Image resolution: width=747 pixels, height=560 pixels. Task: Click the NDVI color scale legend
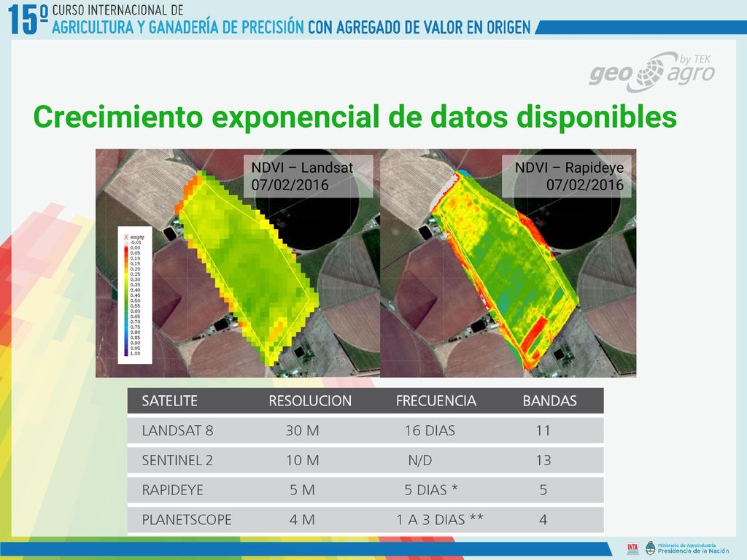135,295
